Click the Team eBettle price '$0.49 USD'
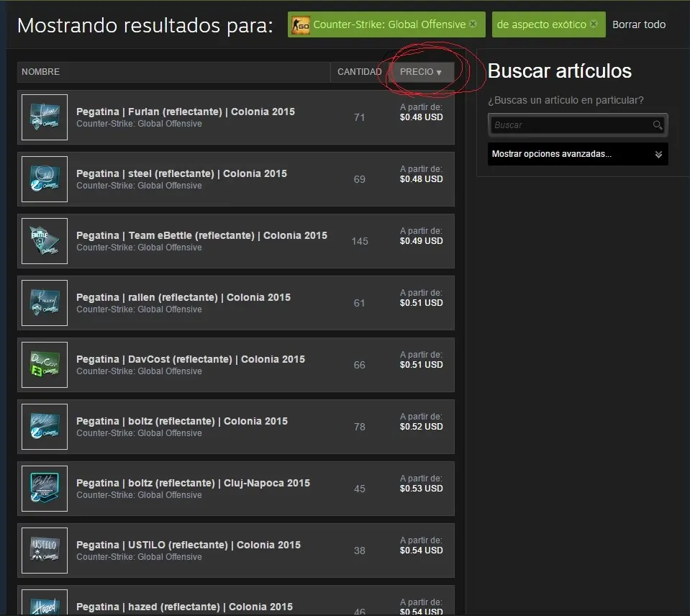This screenshot has width=690, height=616. 421,240
